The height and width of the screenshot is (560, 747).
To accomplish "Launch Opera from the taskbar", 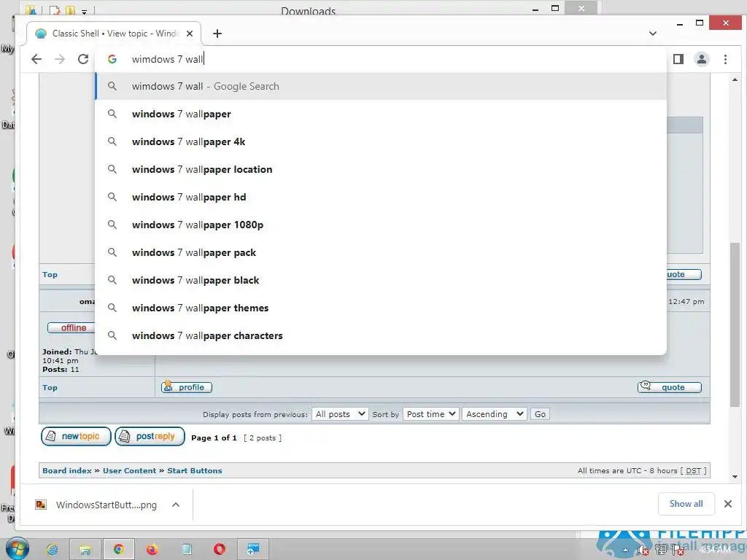I will tap(220, 549).
